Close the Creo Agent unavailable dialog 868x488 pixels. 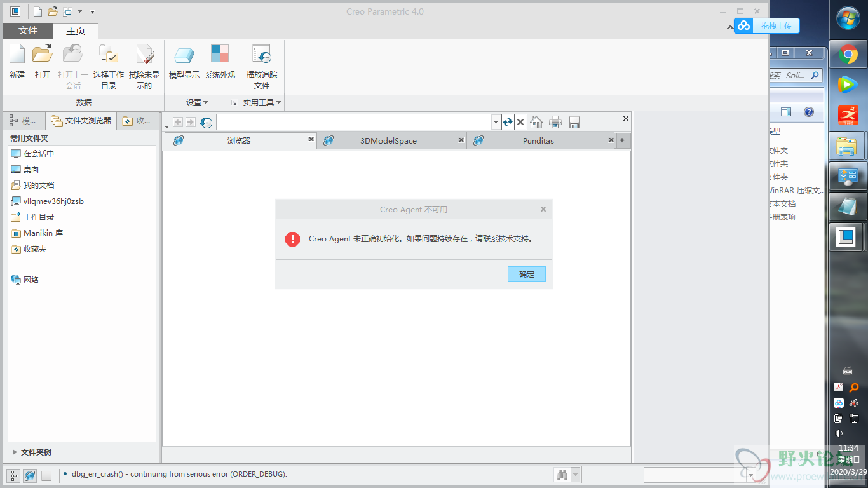click(543, 209)
